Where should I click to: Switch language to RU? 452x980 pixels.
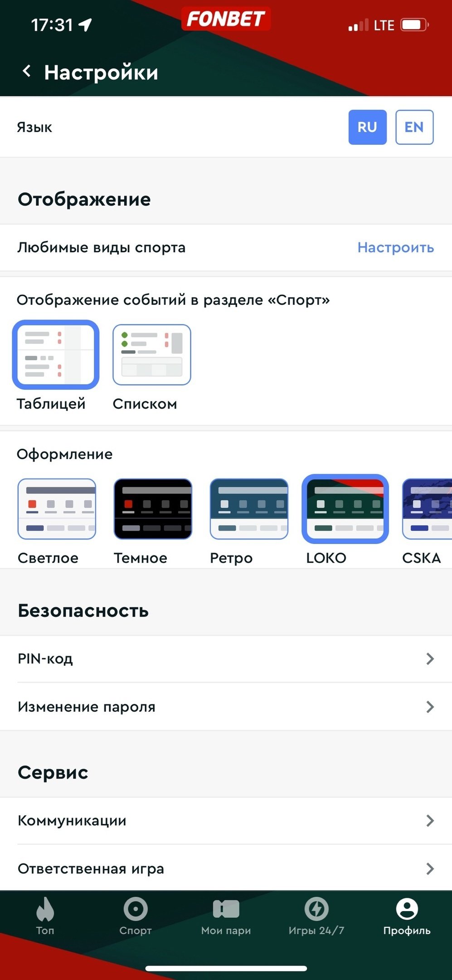[x=367, y=127]
